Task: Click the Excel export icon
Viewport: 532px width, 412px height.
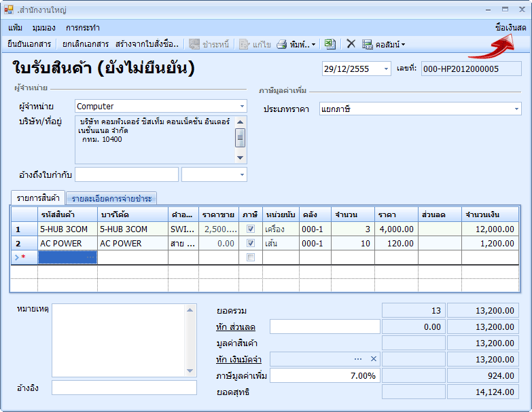Action: tap(330, 44)
